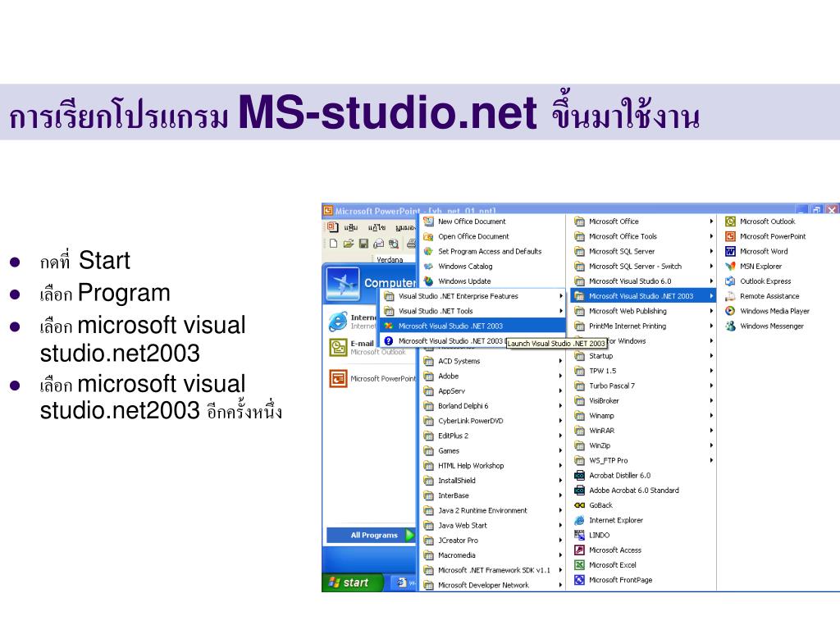
Task: Click pinned Microsoft PowerPoint icon in Start menu
Action: coord(338,379)
